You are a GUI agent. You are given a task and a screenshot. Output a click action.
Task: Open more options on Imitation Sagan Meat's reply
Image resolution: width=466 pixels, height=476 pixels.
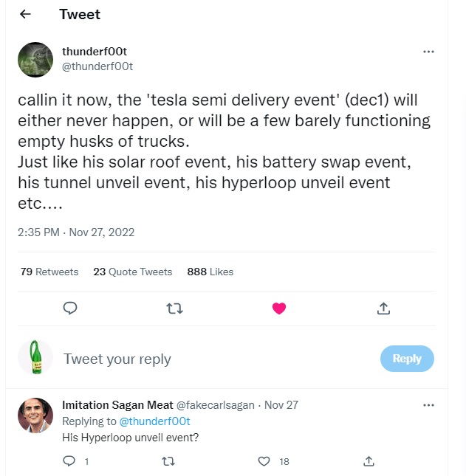point(428,405)
